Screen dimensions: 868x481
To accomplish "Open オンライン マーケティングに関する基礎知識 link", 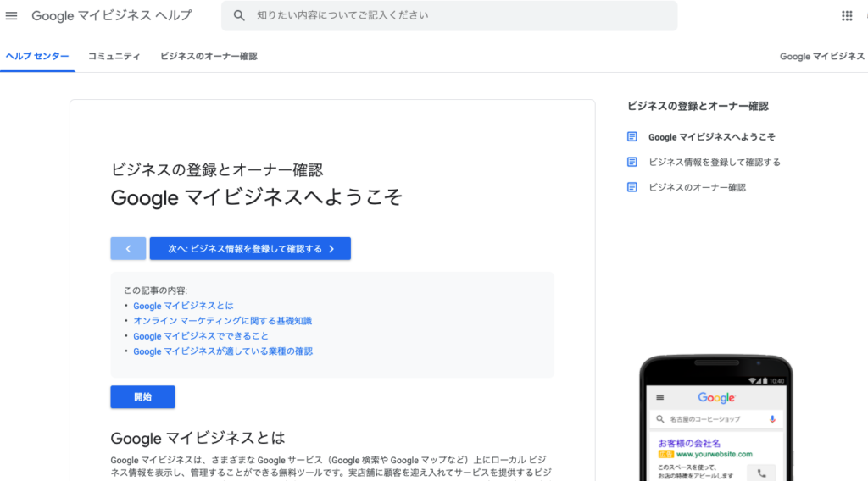I will [x=223, y=321].
